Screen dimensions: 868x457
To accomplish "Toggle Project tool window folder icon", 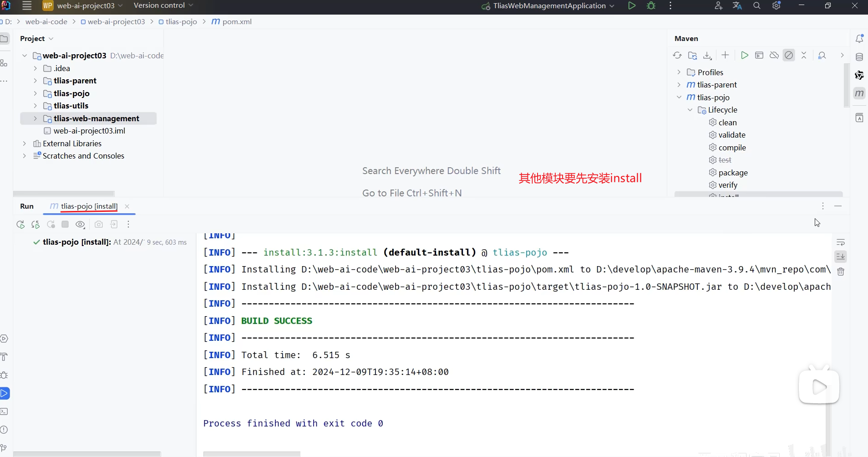I will [5, 39].
